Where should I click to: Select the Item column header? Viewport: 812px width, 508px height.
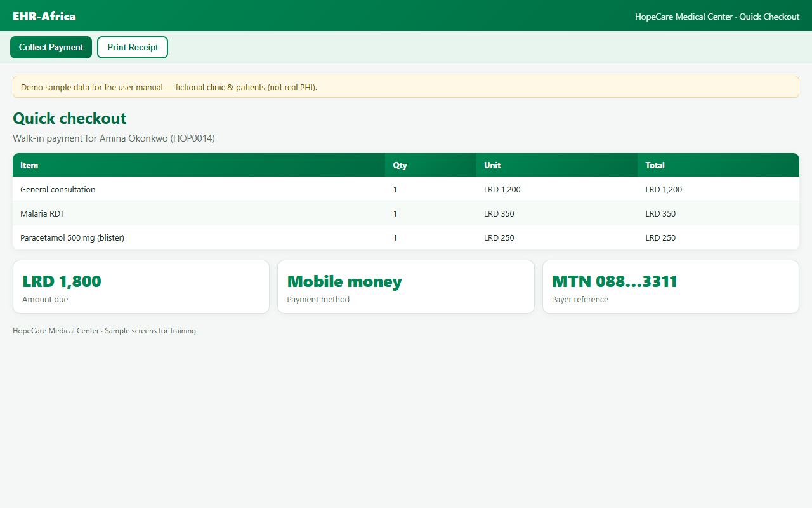tap(199, 165)
